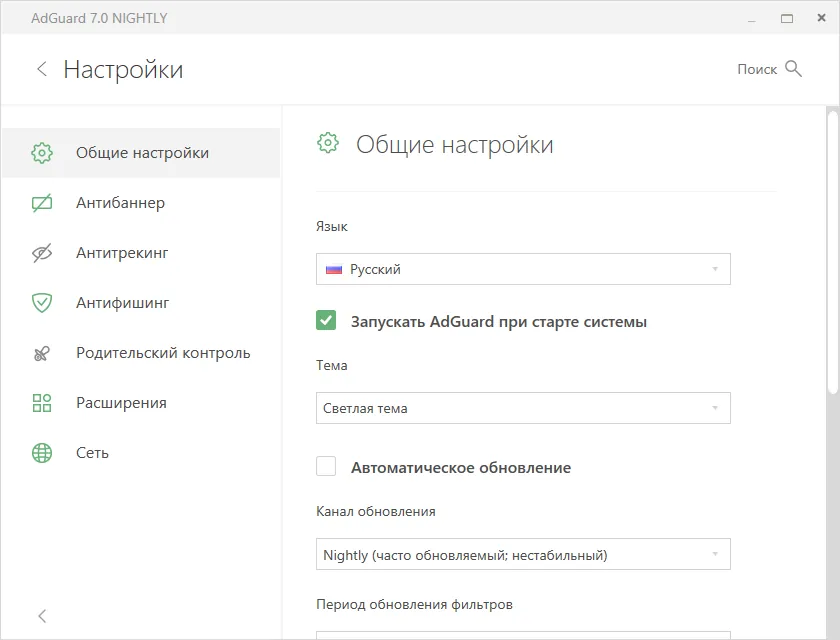Image resolution: width=840 pixels, height=640 pixels.
Task: Minimize the AdGuard window
Action: [x=752, y=20]
